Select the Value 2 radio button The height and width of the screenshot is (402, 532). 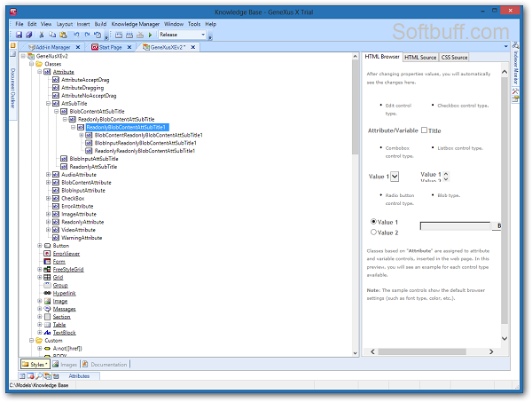pos(373,232)
